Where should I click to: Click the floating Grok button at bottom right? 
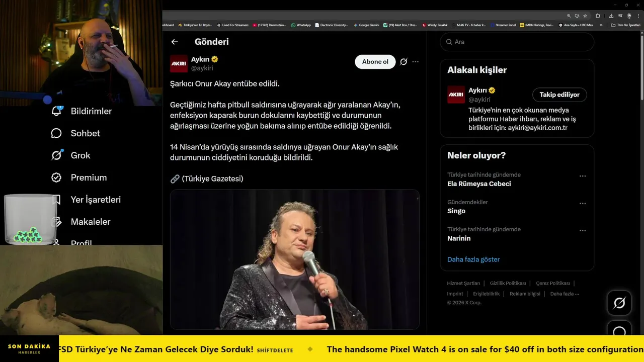[619, 303]
